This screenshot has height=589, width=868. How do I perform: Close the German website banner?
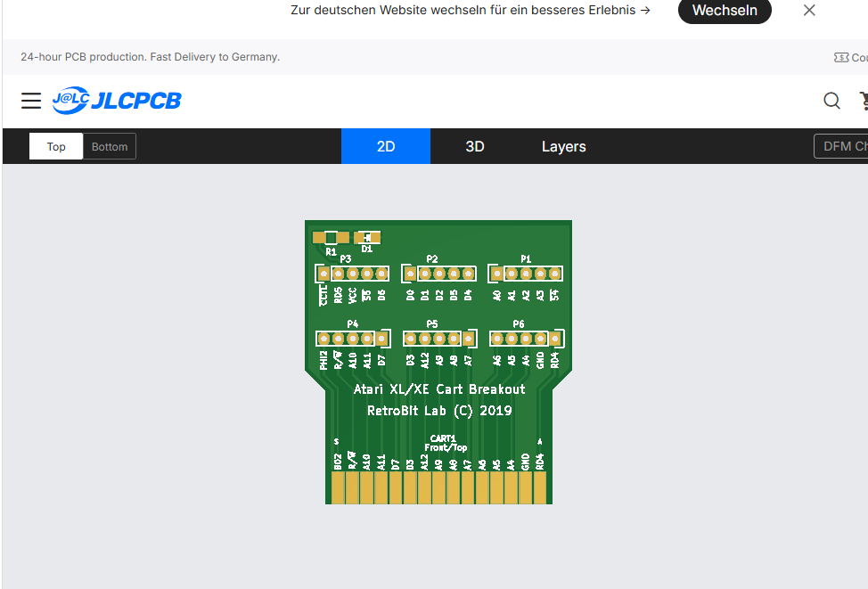pos(809,10)
